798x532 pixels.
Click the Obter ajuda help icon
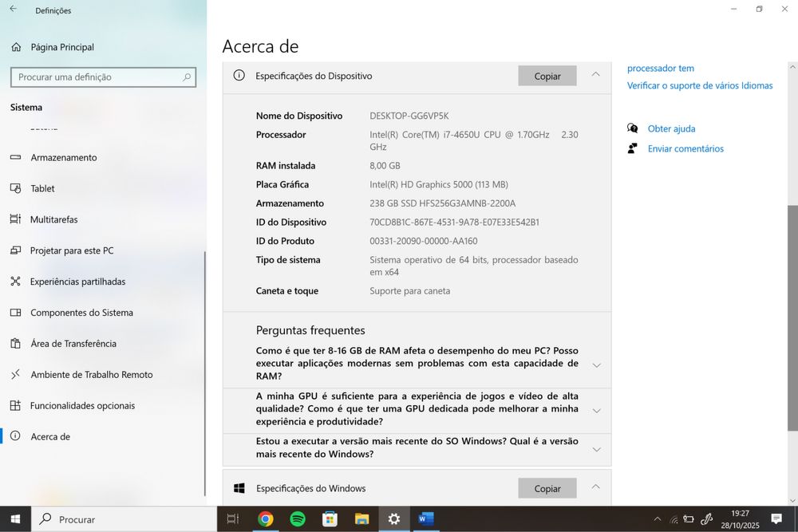tap(633, 128)
